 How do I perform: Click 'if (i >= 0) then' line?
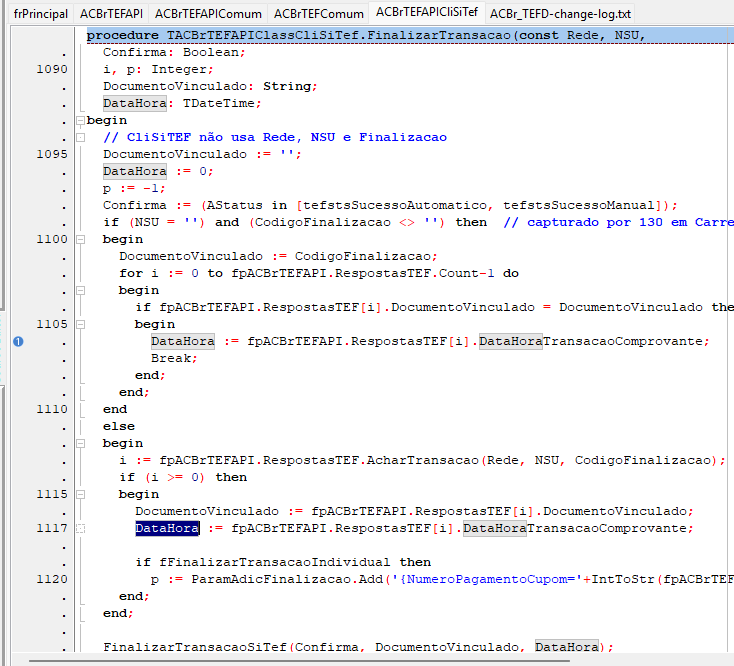tap(183, 477)
